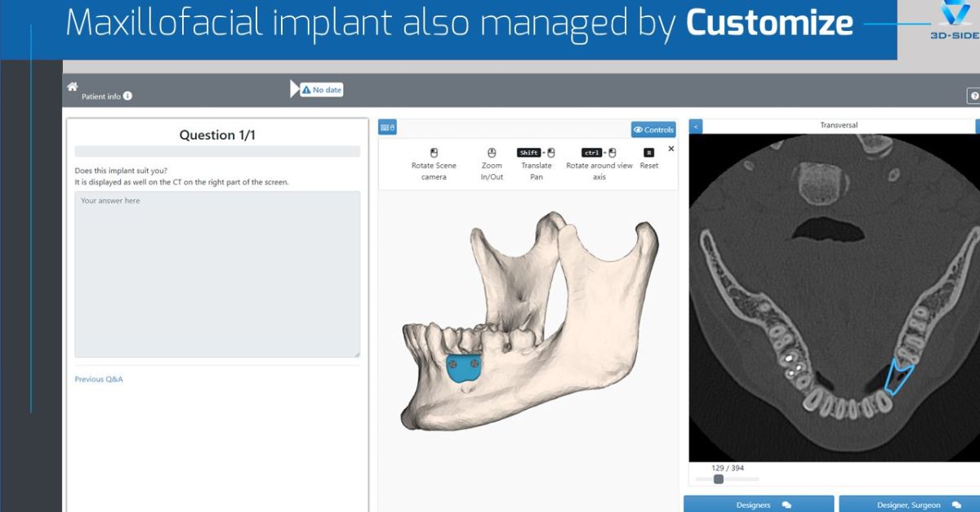Image resolution: width=980 pixels, height=512 pixels.
Task: Click the help question mark icon
Action: pos(973,96)
